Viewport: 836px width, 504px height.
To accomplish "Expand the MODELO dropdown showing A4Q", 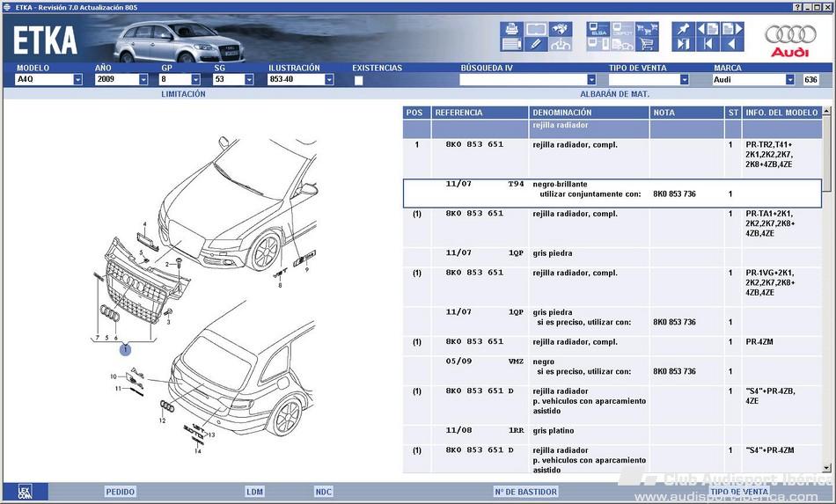I will [77, 79].
